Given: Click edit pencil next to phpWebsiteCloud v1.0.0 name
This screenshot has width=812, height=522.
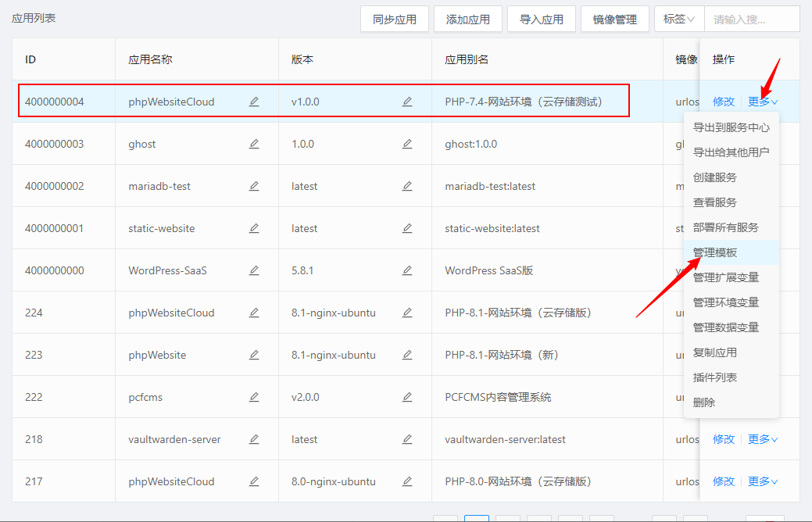Looking at the screenshot, I should [254, 102].
